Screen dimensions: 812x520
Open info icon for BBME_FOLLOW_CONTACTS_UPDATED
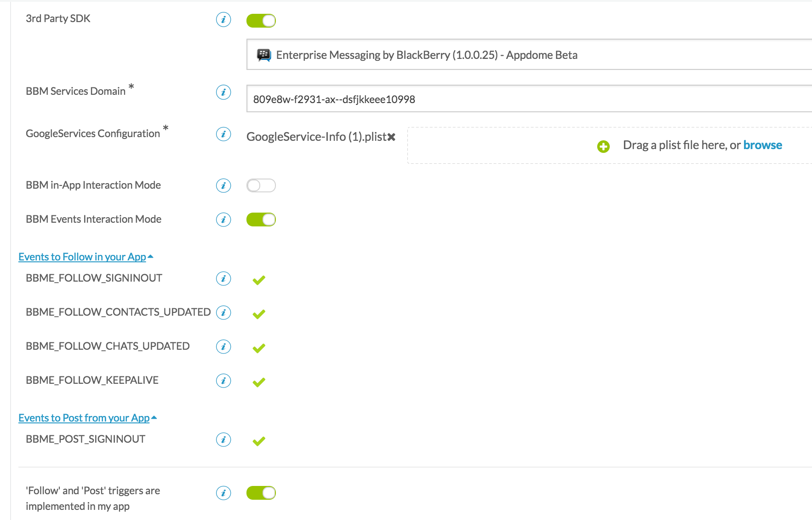(x=223, y=312)
